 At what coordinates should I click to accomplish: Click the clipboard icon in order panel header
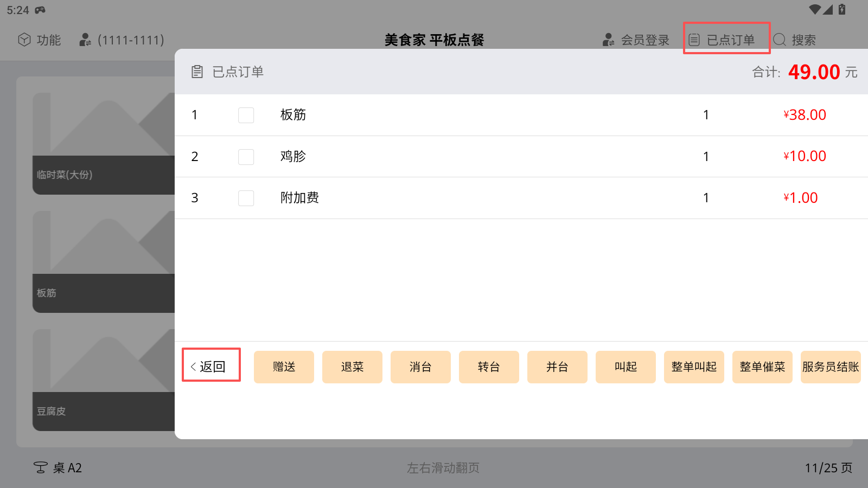click(x=197, y=72)
